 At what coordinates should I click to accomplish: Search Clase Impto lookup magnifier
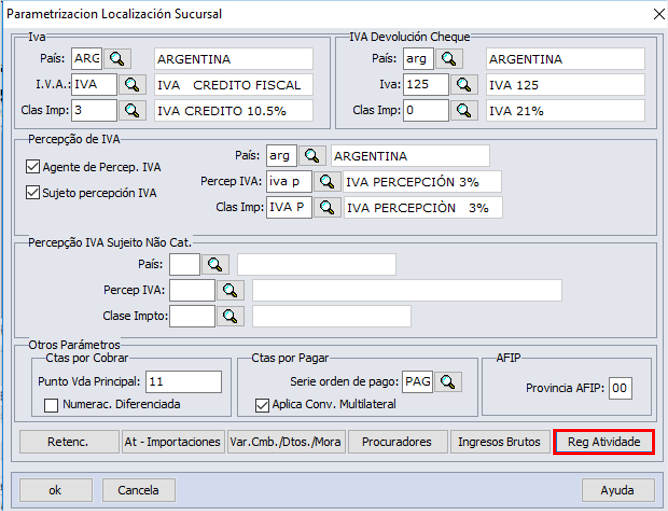pos(230,316)
